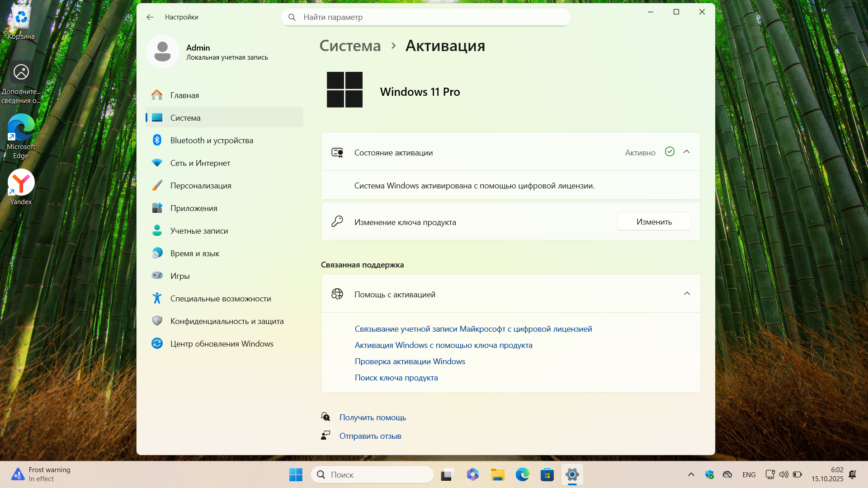Viewport: 868px width, 488px height.
Task: Open Сеть и Интернет section
Action: pyautogui.click(x=200, y=163)
